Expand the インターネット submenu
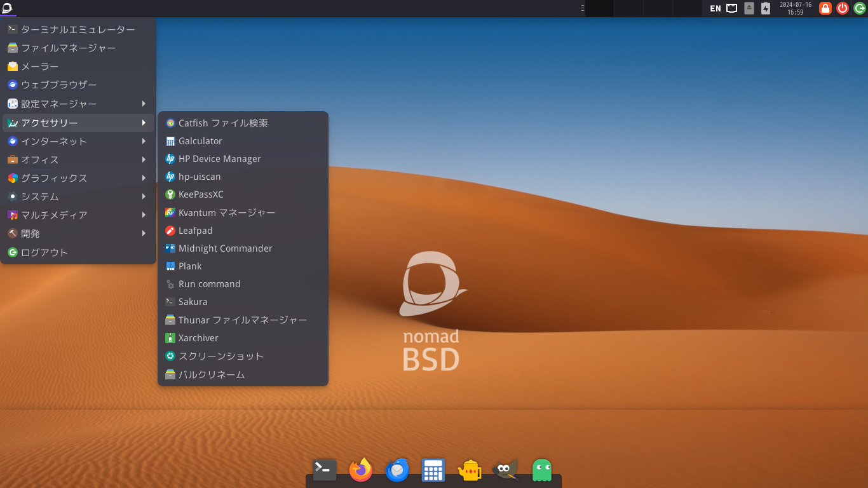This screenshot has width=868, height=488. pos(78,141)
